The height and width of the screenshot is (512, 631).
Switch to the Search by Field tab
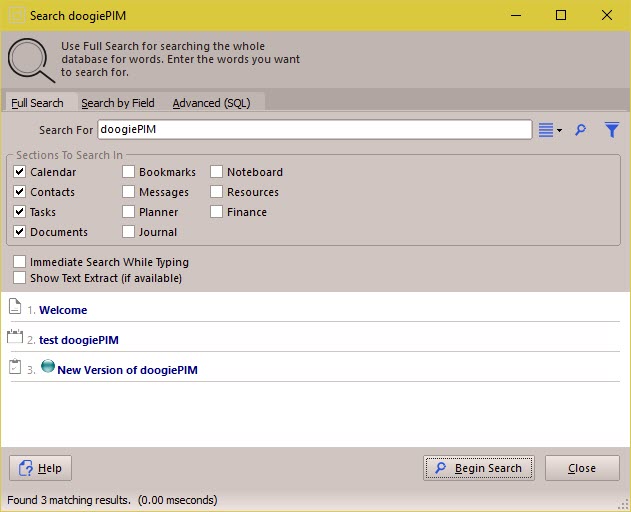click(118, 103)
